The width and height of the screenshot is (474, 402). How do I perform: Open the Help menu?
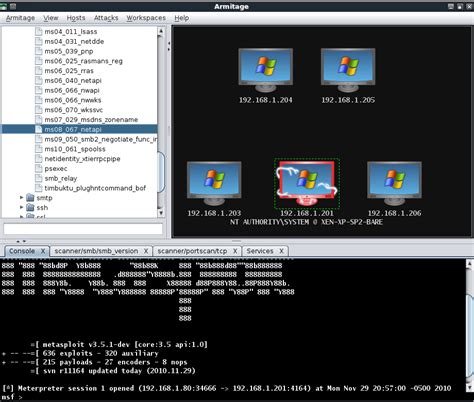click(182, 18)
